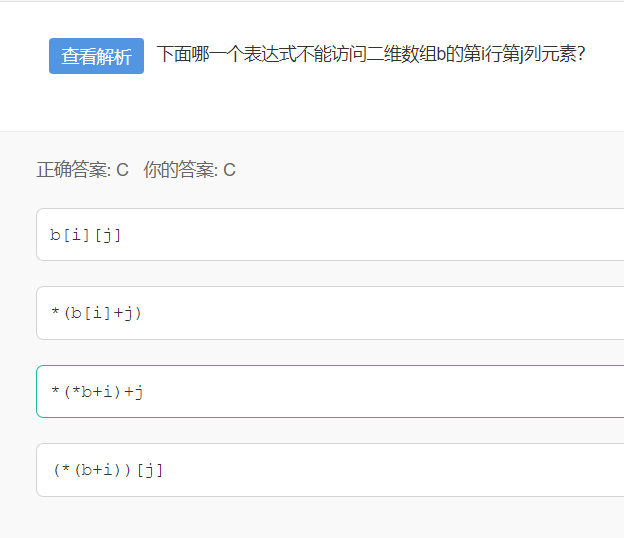Image resolution: width=624 pixels, height=538 pixels.
Task: Click the code text *(*b+i)+j
Action: (x=97, y=391)
